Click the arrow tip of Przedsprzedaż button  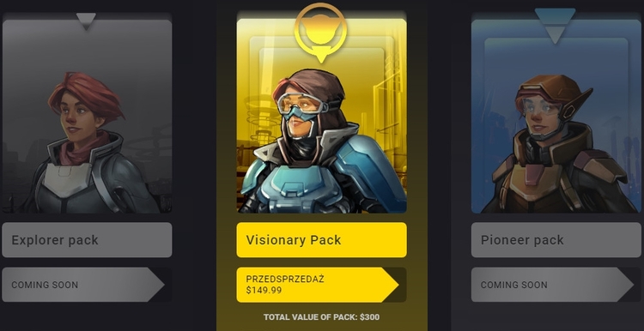coord(392,285)
